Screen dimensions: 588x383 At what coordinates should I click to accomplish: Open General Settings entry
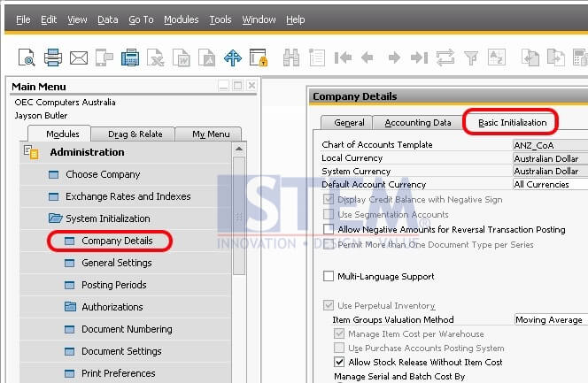[117, 263]
